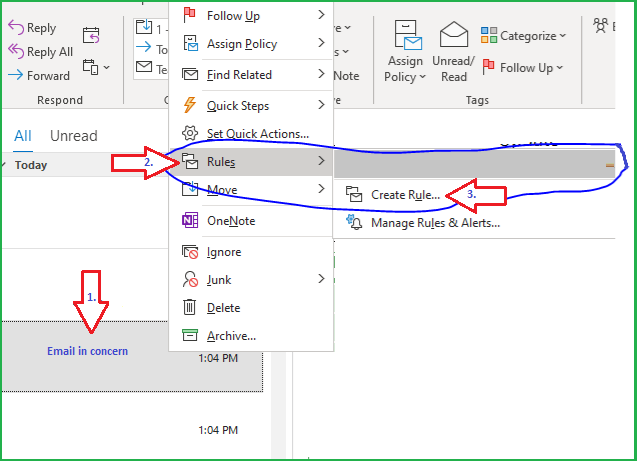Click the Create Rule envelope icon
Viewport: 637px width, 461px height.
point(354,194)
